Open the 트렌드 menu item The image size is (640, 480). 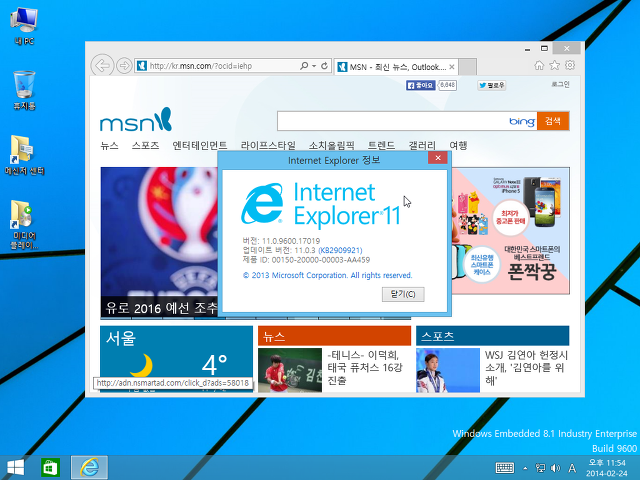pyautogui.click(x=381, y=146)
